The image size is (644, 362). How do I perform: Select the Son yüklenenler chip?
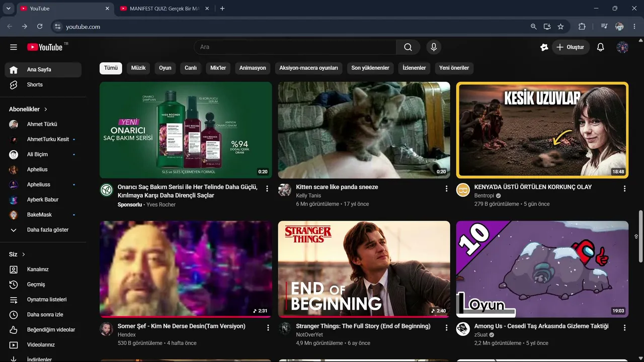(370, 68)
